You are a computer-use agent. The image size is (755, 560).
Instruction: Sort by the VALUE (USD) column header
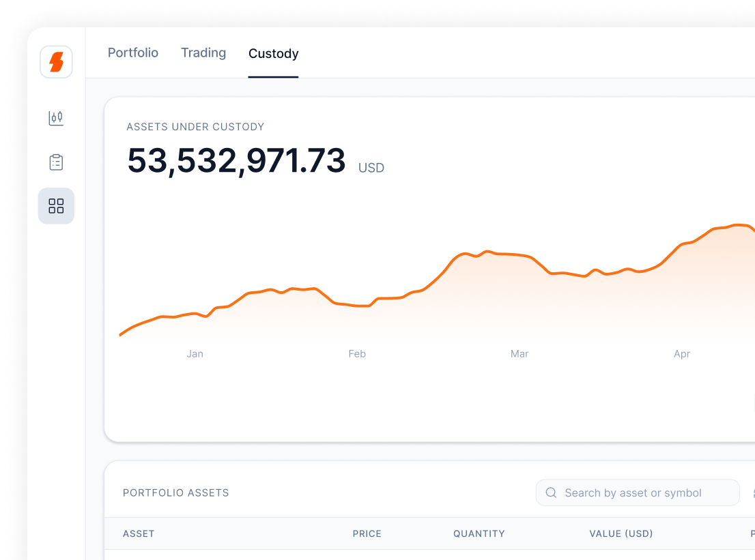621,533
